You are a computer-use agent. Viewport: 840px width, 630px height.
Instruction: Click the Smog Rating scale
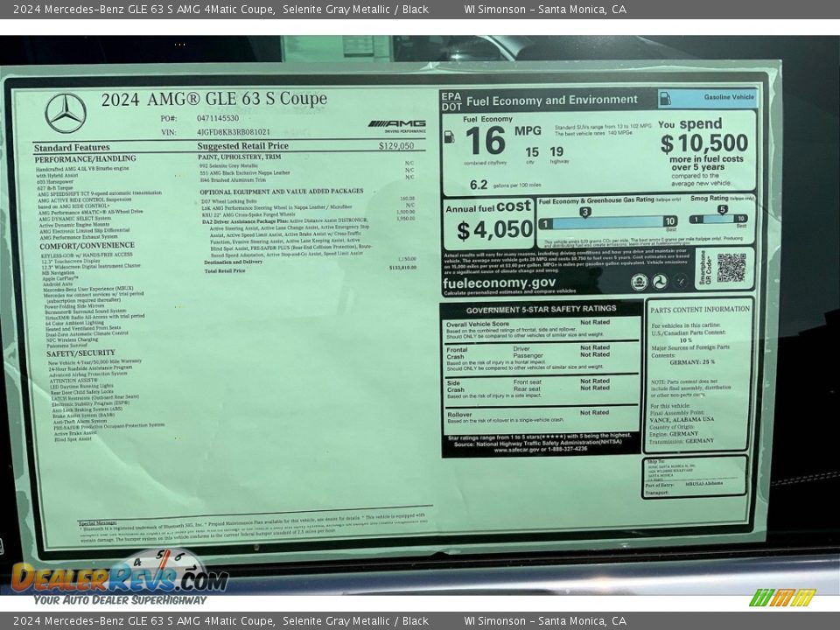pos(717,219)
